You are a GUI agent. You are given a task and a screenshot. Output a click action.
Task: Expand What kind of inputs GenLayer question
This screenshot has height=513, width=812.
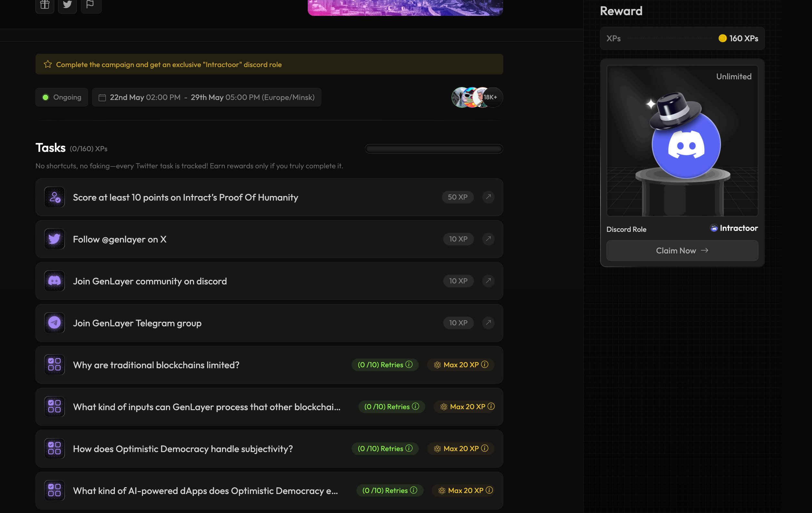pyautogui.click(x=269, y=407)
